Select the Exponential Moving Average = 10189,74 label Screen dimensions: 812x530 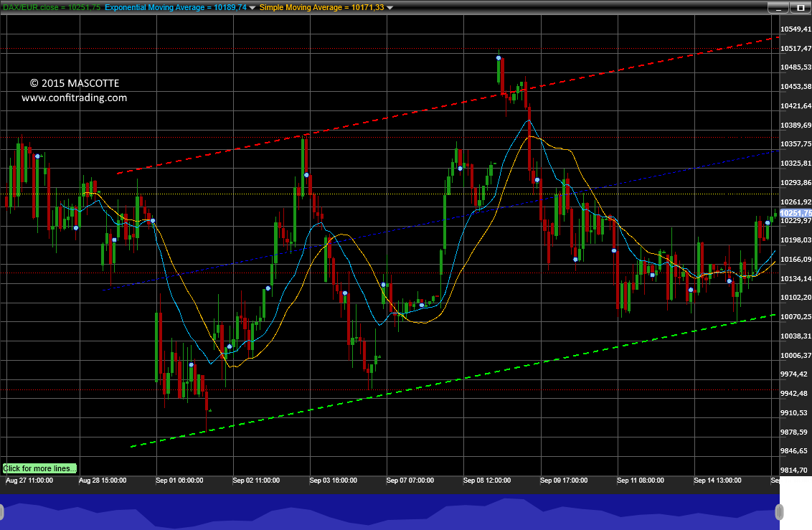[x=176, y=7]
